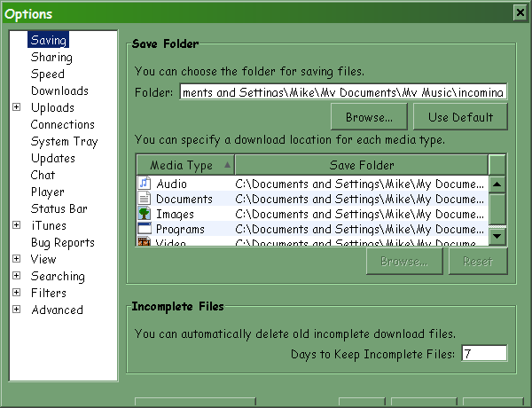Select the iTunes category
This screenshot has width=532, height=408.
point(49,225)
